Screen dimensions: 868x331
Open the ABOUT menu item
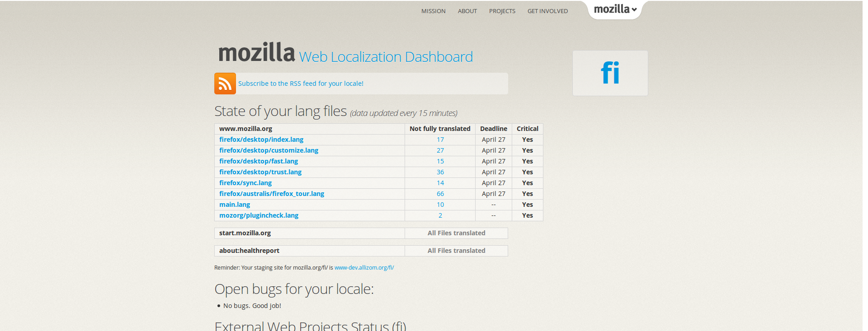coord(467,11)
